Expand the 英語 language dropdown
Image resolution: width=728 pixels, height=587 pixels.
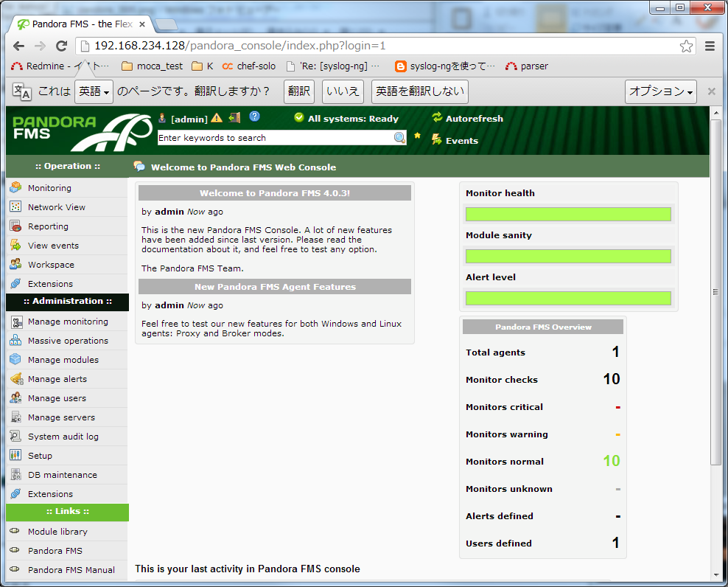(94, 91)
